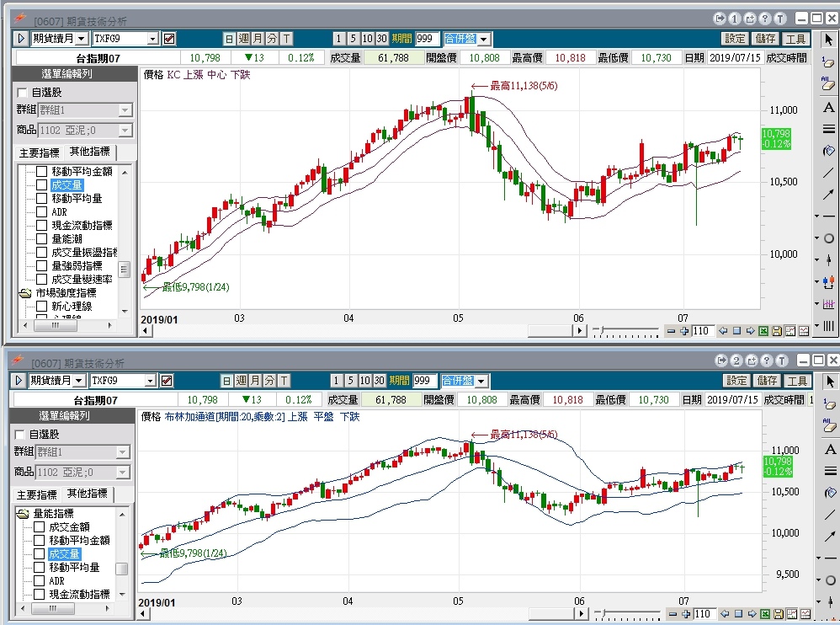Image resolution: width=840 pixels, height=625 pixels.
Task: Click the blue square stop icon, top chart
Action: (x=736, y=331)
